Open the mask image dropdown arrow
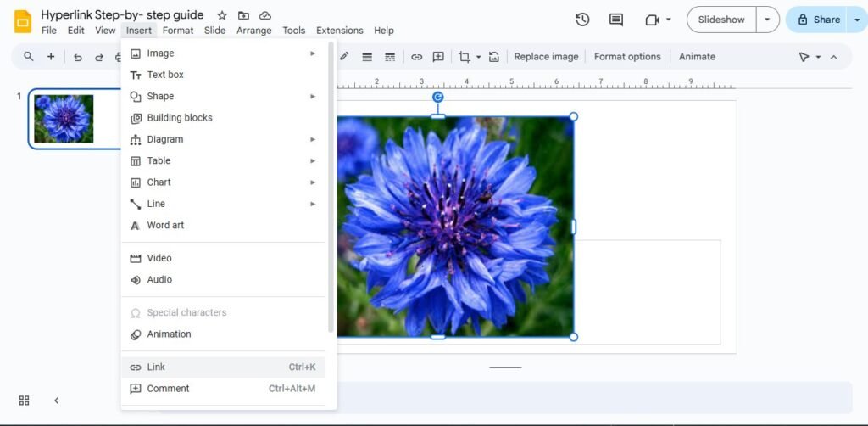This screenshot has width=868, height=426. tap(479, 57)
